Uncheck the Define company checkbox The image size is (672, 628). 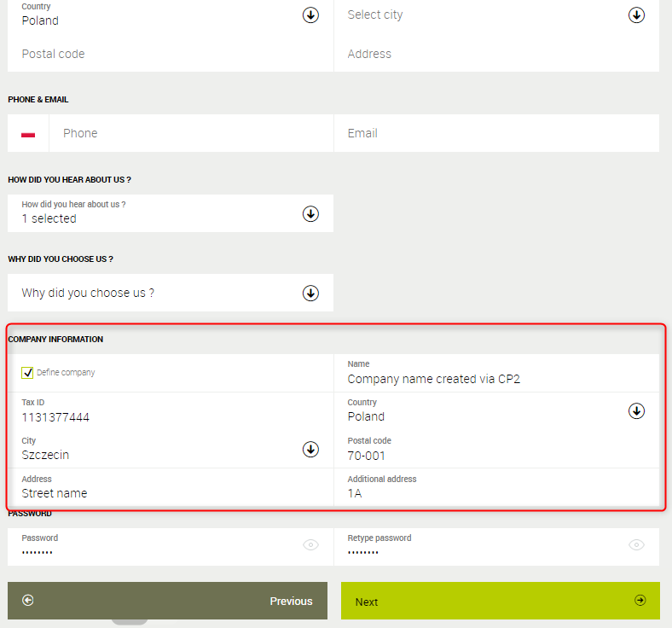[28, 373]
